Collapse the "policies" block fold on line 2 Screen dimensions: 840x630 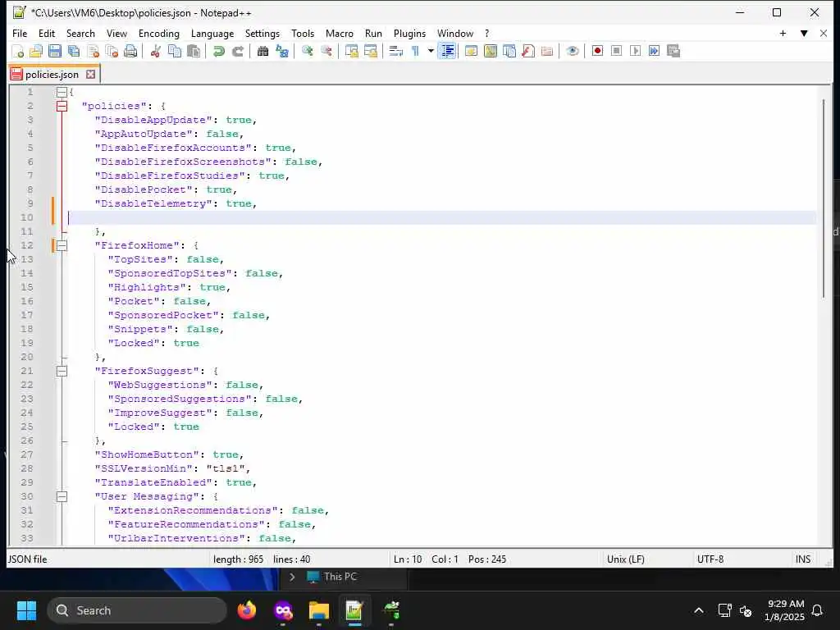click(x=62, y=106)
